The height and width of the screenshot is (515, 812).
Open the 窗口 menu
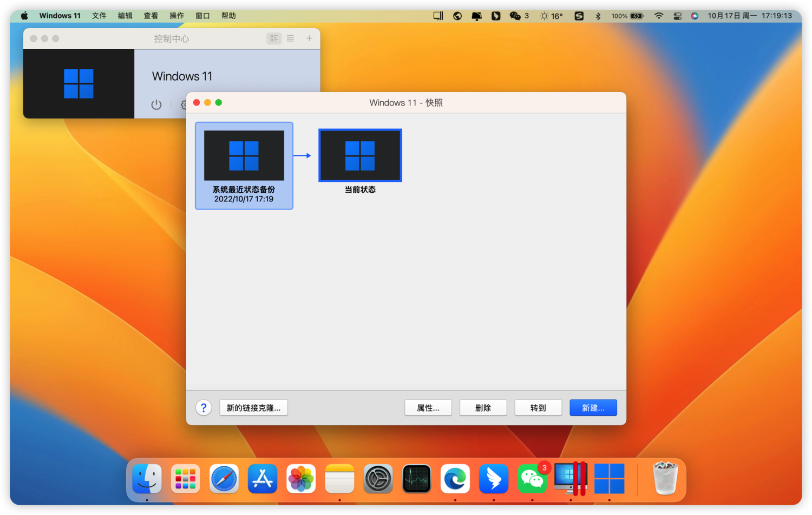202,16
